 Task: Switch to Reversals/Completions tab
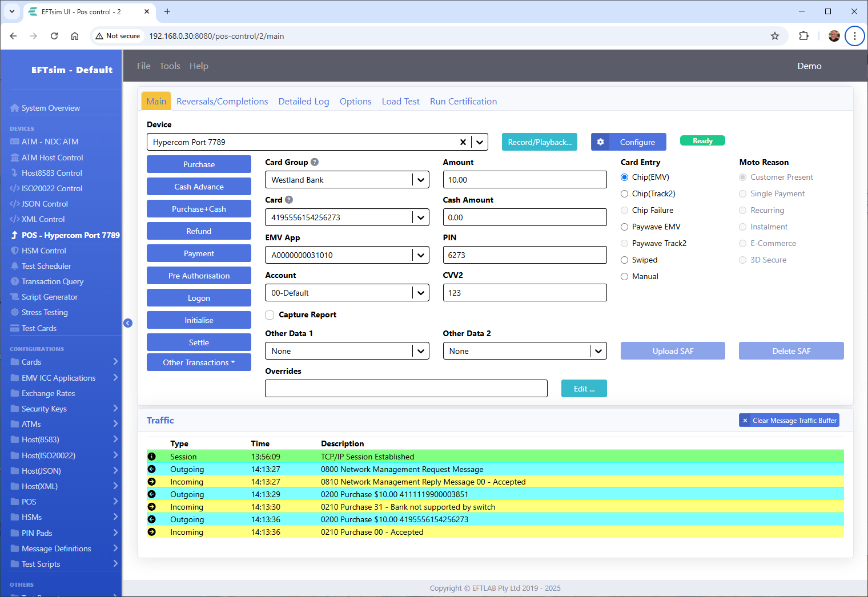pos(222,102)
